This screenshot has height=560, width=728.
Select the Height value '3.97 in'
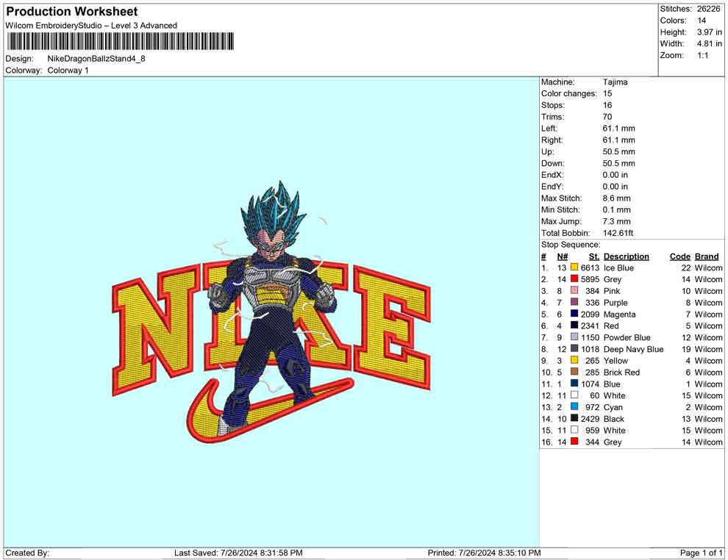coord(710,32)
